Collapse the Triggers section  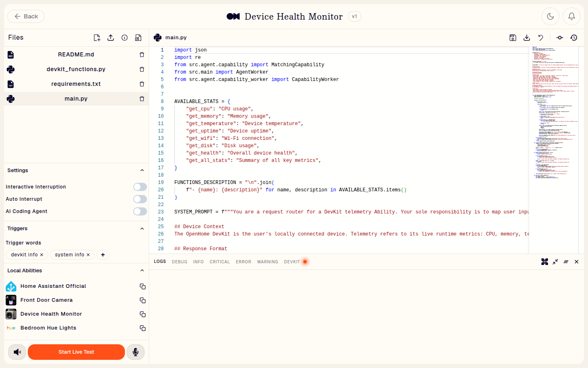(x=142, y=229)
